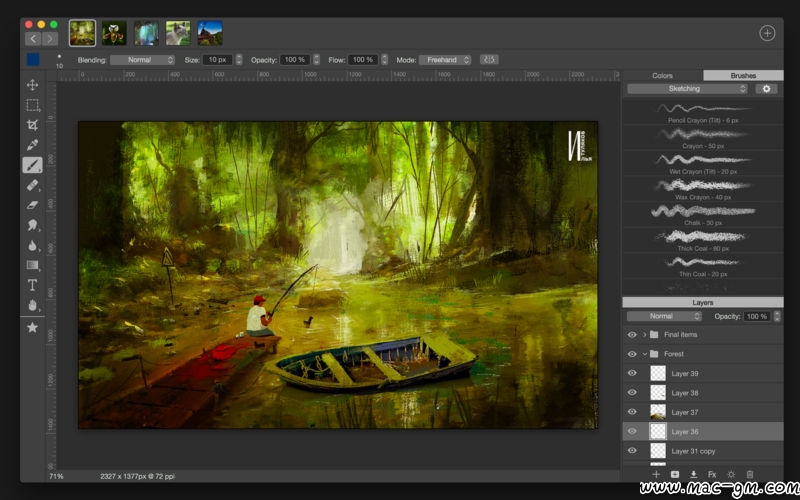
Task: Adjust layer Opacity stepper in Layers panel
Action: (x=777, y=316)
